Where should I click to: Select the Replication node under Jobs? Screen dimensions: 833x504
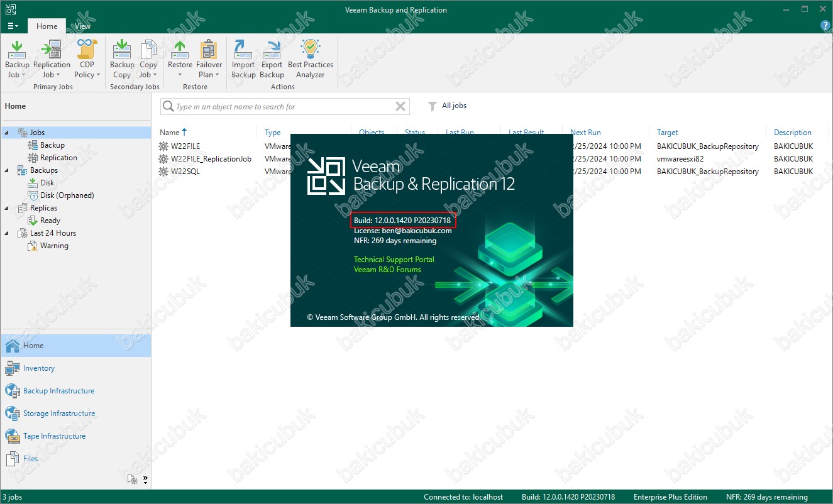click(58, 158)
